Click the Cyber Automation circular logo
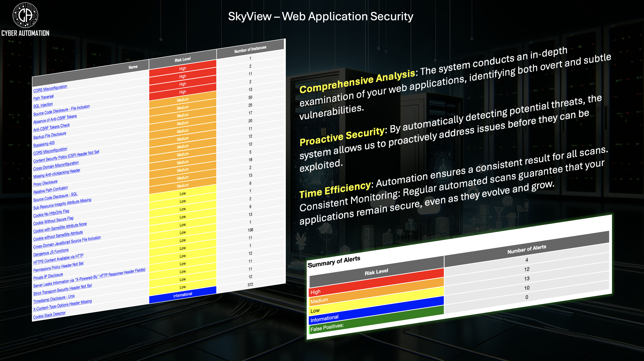This screenshot has height=361, width=644. [x=25, y=15]
